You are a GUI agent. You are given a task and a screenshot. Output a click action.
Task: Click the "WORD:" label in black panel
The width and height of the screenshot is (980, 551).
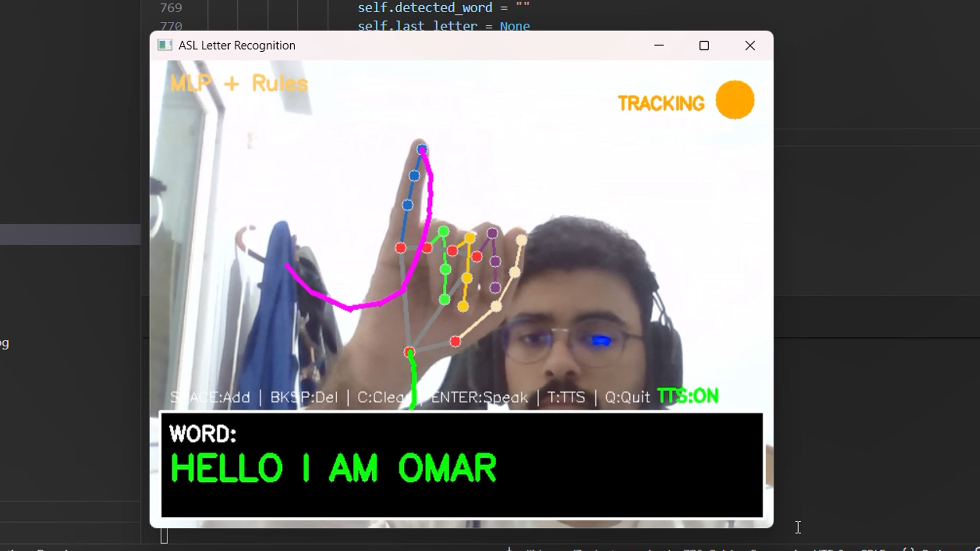point(203,434)
